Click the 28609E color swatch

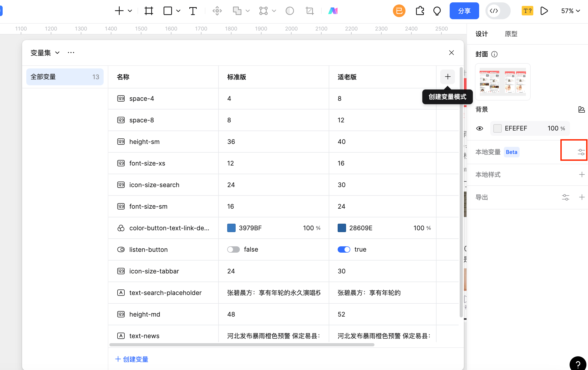point(342,228)
